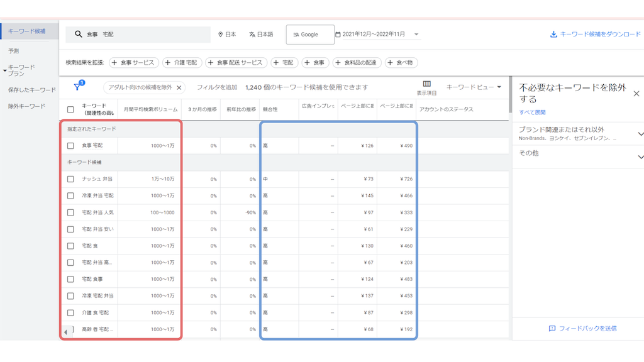
Task: Click the keyword 宅配 弁当 人気
Action: point(97,212)
